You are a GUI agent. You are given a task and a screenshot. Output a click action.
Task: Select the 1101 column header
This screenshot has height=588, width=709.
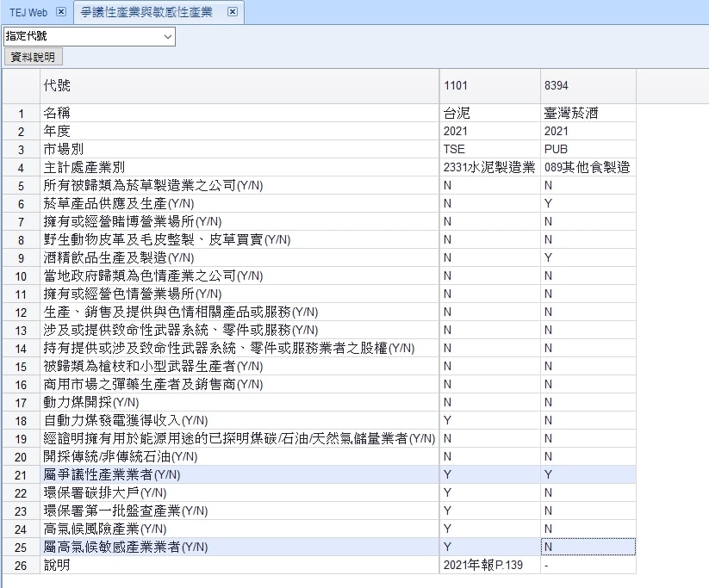489,86
